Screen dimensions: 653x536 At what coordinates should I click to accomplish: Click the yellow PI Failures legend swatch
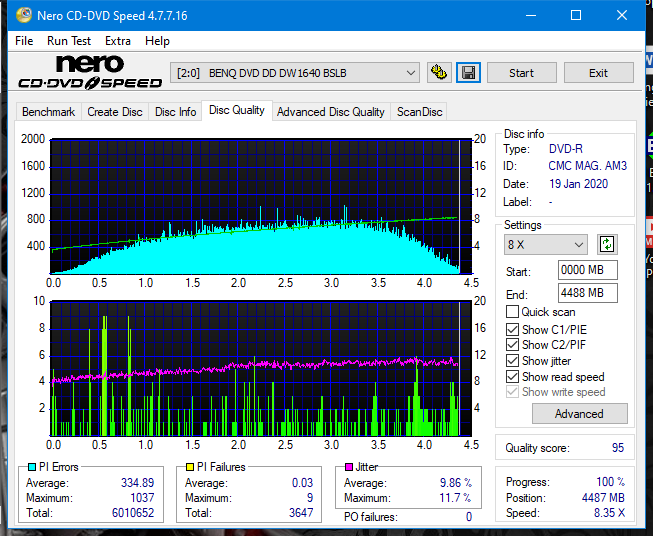click(x=190, y=467)
